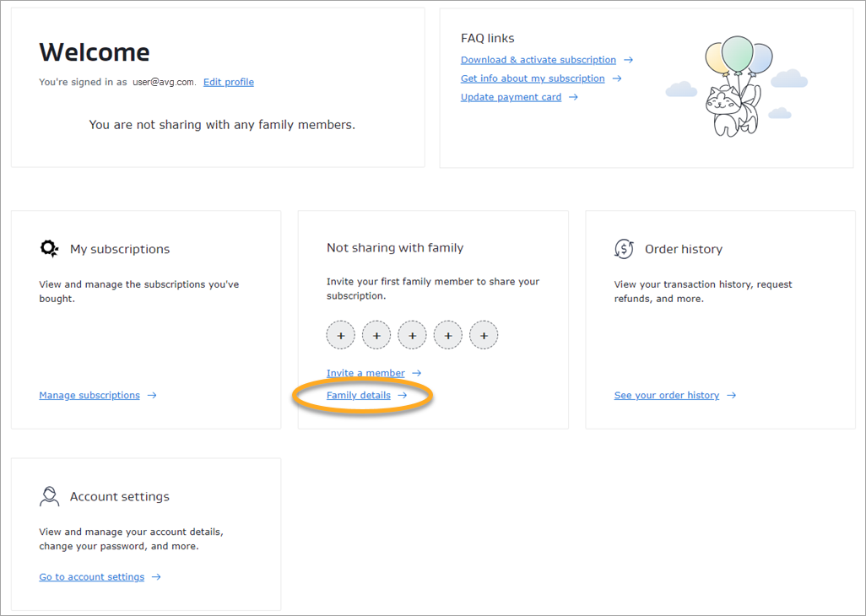Click the fourth family member plus circle

click(448, 336)
